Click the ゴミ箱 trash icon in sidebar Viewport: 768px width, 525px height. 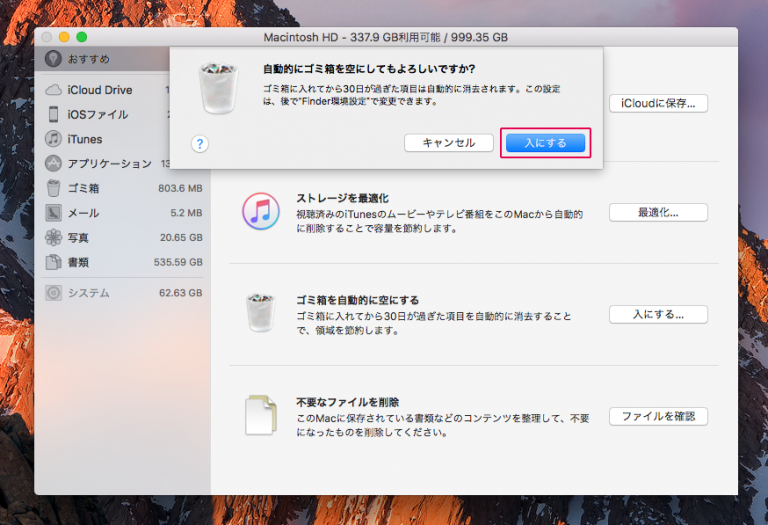pyautogui.click(x=53, y=188)
